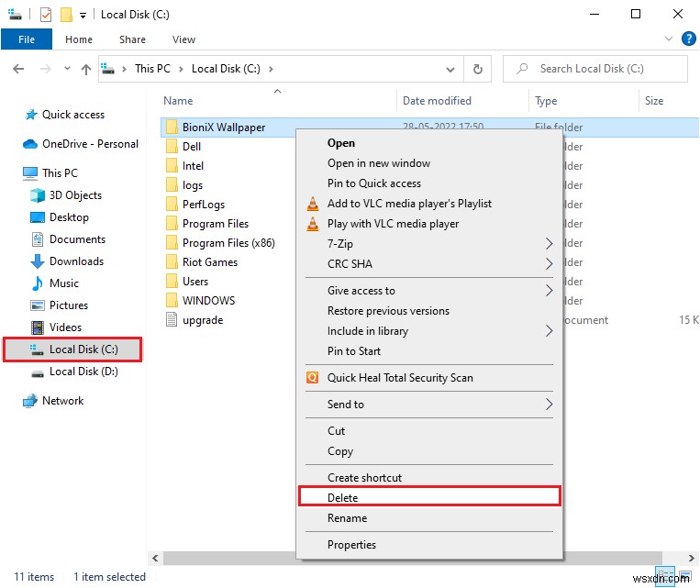Click the Quick Heal Total Security Scan icon
Viewport: 700px width, 588px height.
[x=312, y=378]
